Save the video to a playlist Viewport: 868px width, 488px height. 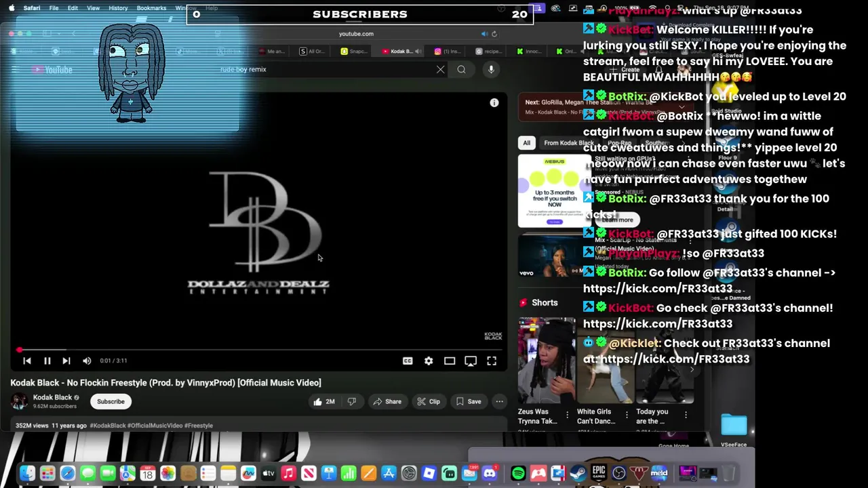tap(469, 401)
